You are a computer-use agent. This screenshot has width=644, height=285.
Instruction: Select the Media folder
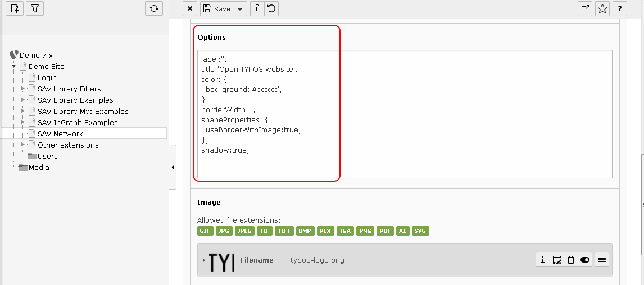[x=39, y=167]
